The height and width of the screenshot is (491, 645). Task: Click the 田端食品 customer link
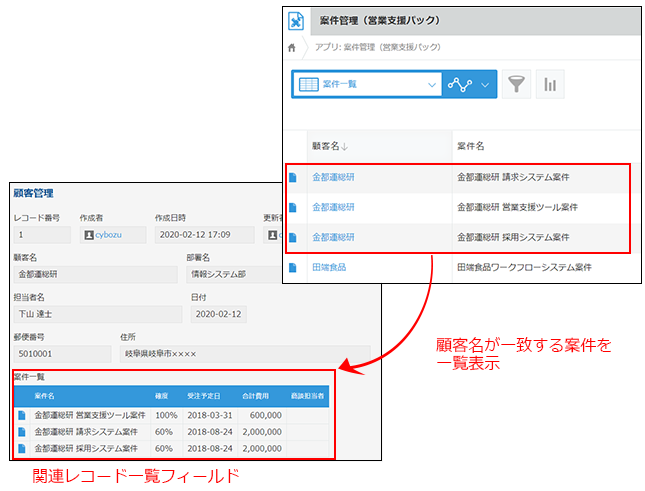click(329, 267)
